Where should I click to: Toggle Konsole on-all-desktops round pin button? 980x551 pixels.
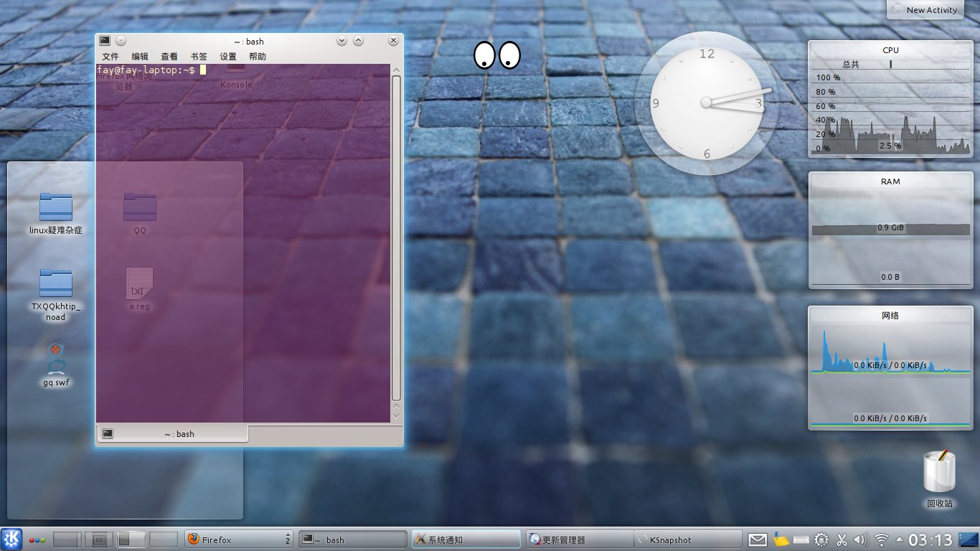click(121, 41)
